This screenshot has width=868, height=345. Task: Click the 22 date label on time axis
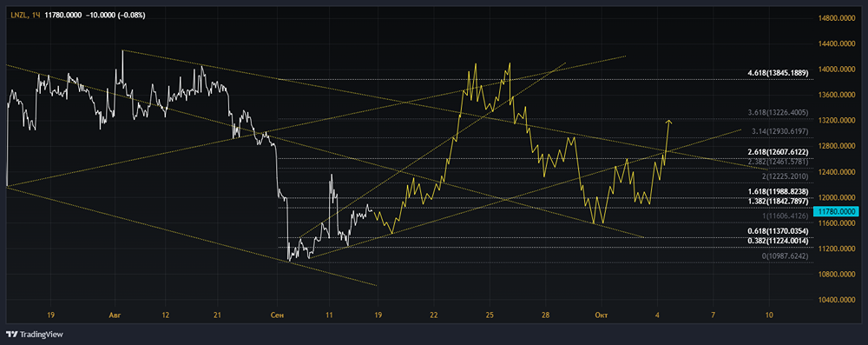point(433,315)
